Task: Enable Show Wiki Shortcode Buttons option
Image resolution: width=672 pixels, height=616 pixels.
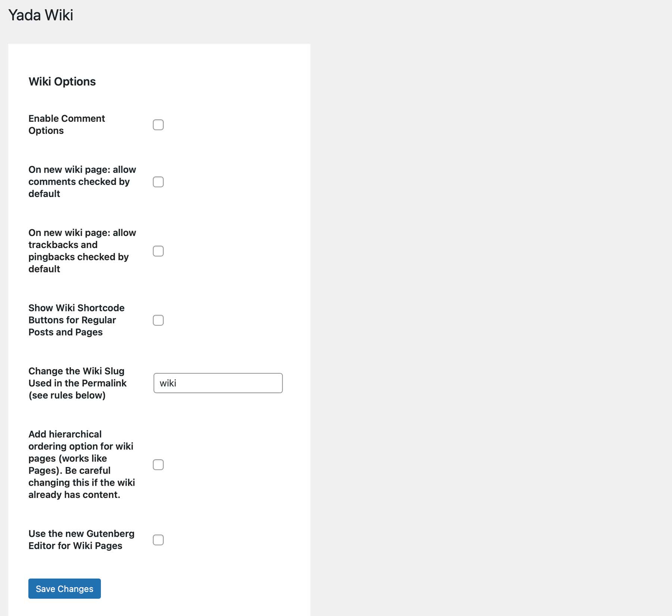Action: [158, 320]
